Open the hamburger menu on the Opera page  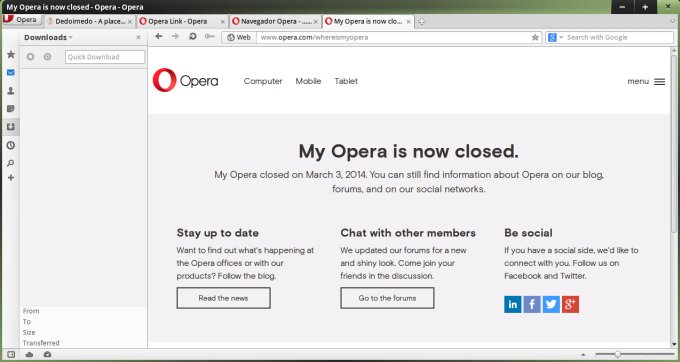[659, 82]
